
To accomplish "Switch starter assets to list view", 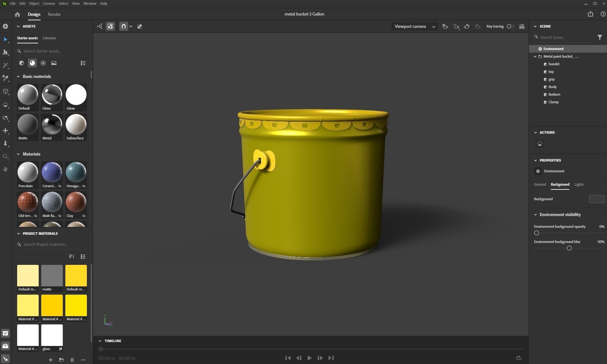I will click(83, 63).
